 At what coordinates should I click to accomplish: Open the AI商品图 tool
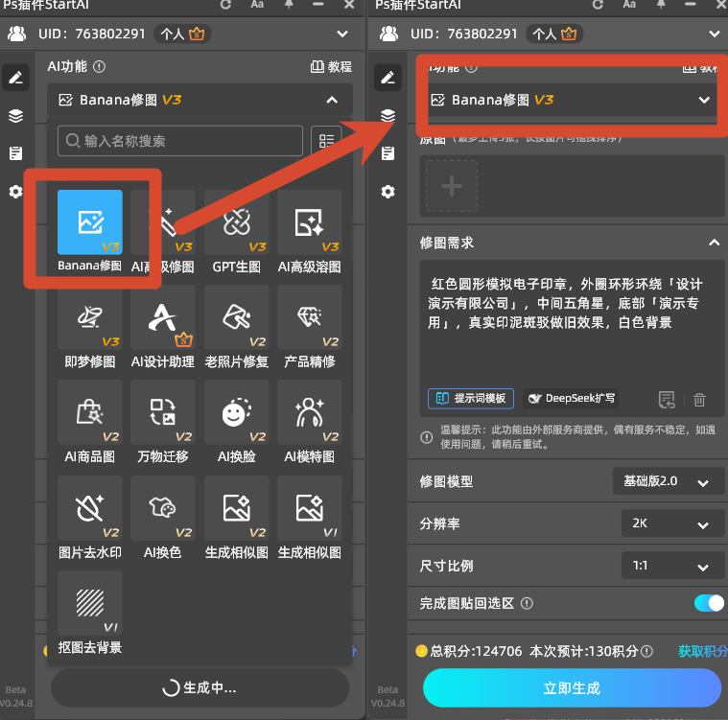(x=89, y=412)
